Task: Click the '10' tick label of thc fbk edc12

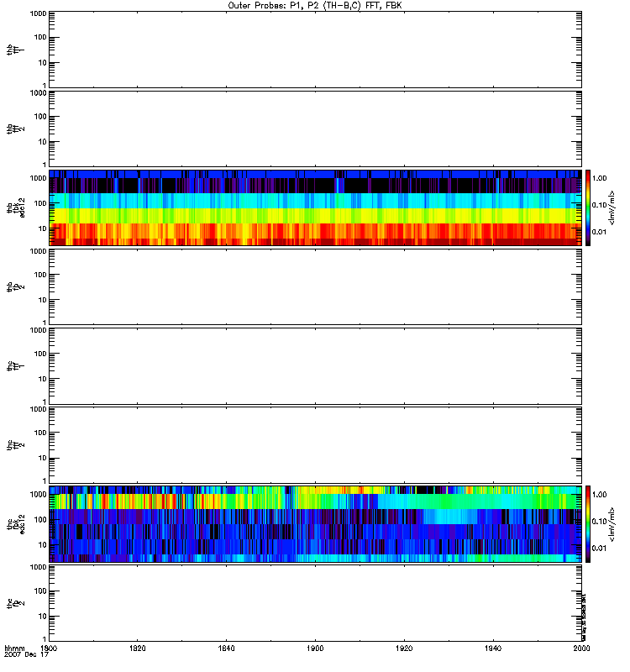Action: [43, 544]
